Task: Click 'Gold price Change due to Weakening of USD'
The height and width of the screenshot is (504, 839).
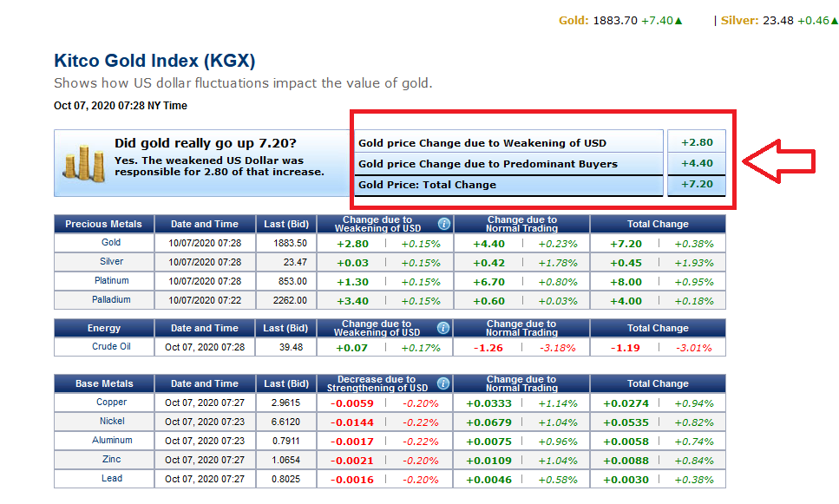Action: point(482,143)
